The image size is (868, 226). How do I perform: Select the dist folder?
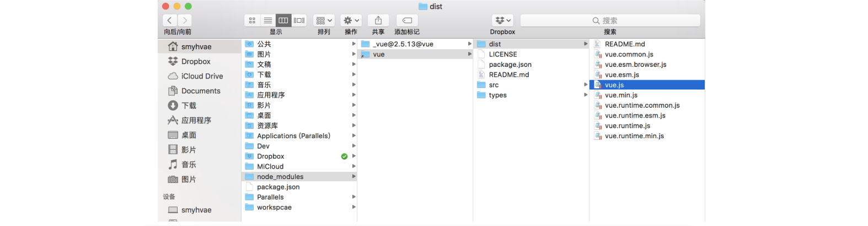(x=531, y=44)
